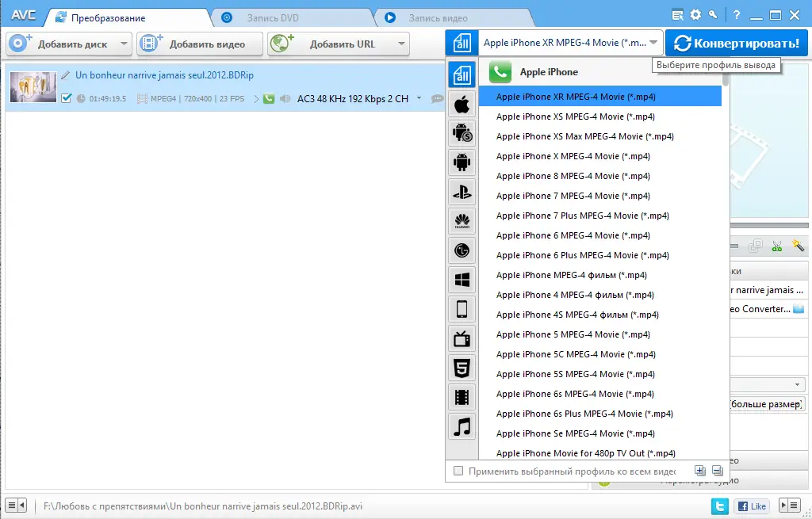Click the Добавить видео button

tap(200, 44)
